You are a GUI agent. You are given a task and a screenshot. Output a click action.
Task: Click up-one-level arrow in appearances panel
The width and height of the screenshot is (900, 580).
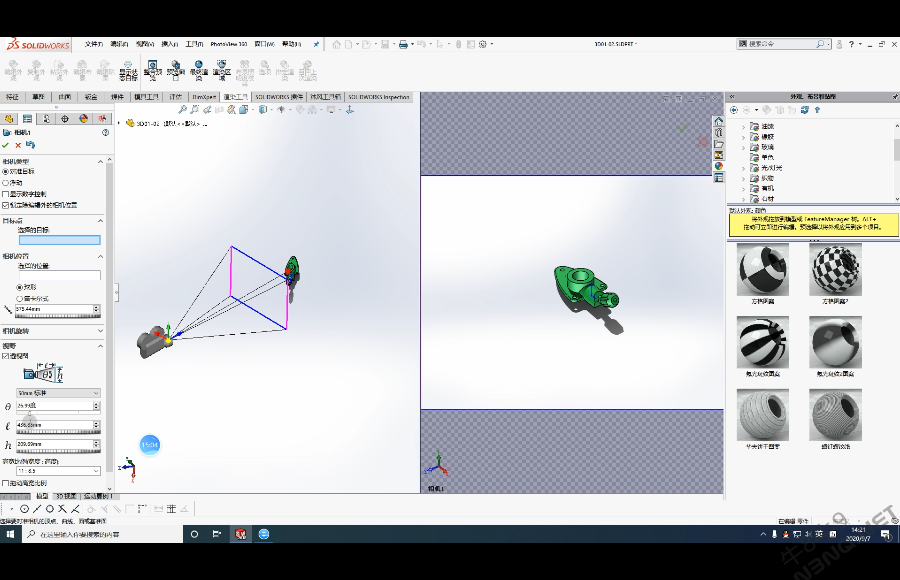coord(817,110)
